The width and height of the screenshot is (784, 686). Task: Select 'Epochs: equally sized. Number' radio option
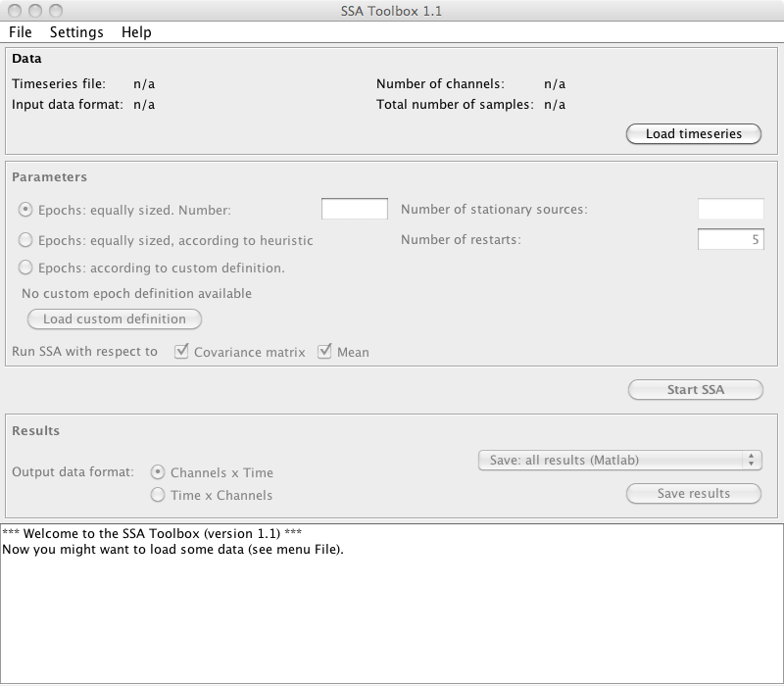25,210
